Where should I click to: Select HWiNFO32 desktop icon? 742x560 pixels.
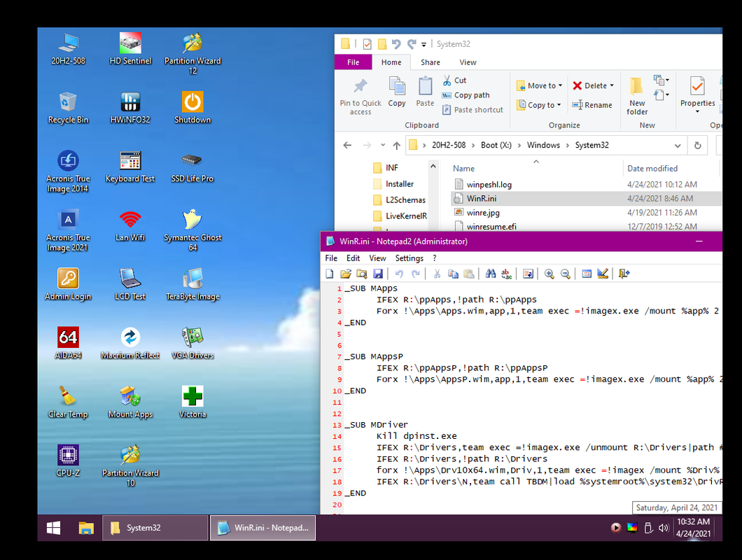[x=130, y=108]
